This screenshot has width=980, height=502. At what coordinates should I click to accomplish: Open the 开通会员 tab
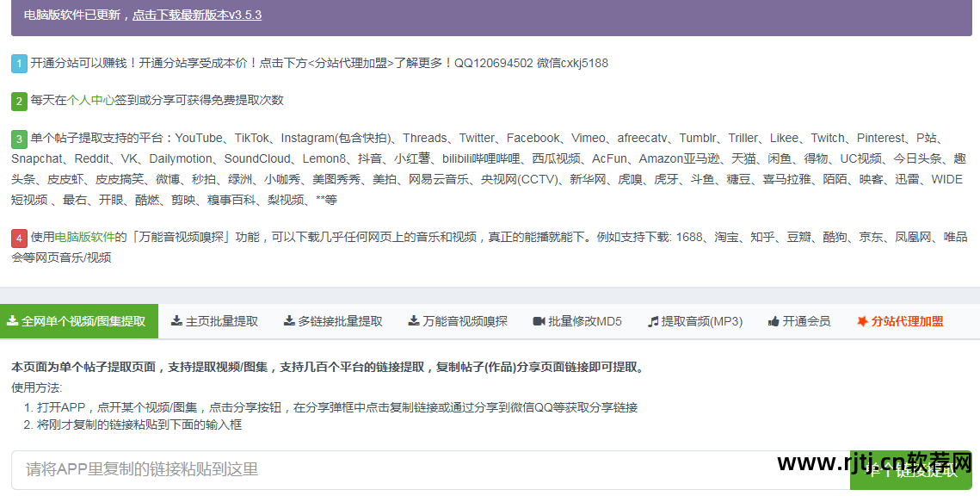point(798,321)
